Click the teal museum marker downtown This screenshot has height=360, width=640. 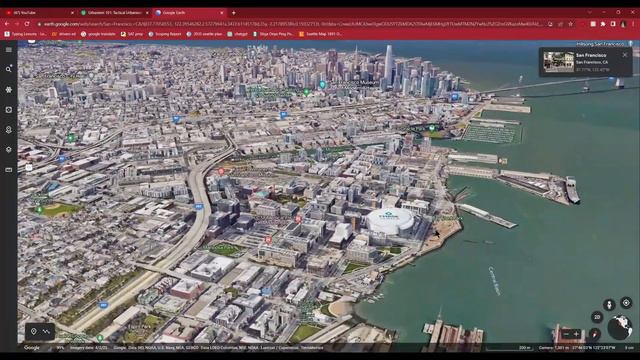(x=322, y=84)
